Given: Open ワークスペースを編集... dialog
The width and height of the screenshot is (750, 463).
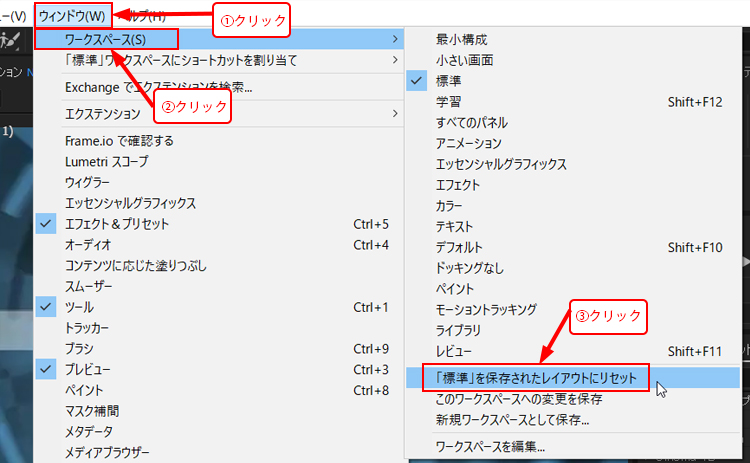Looking at the screenshot, I should [x=490, y=445].
